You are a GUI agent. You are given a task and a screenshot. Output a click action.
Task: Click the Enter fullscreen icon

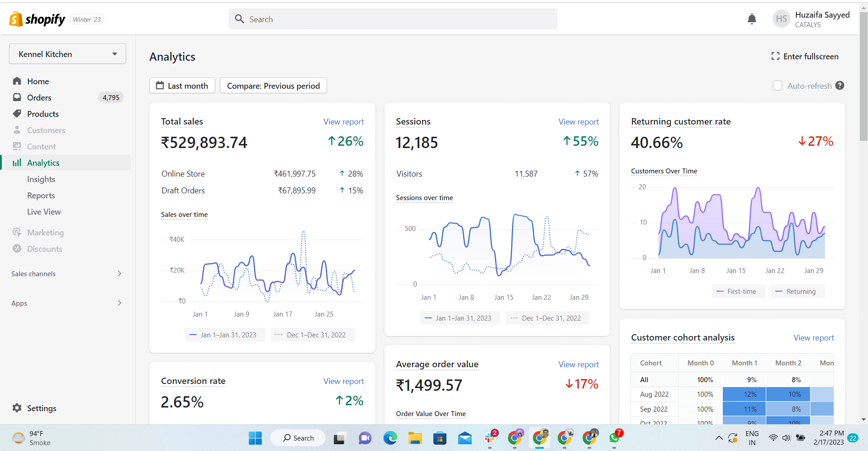(x=775, y=56)
